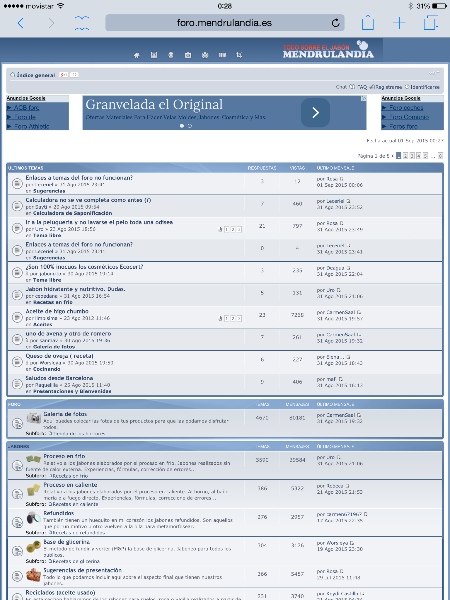Select the foro.mendrulandia.es address field
The height and width of the screenshot is (600, 450).
point(225,23)
